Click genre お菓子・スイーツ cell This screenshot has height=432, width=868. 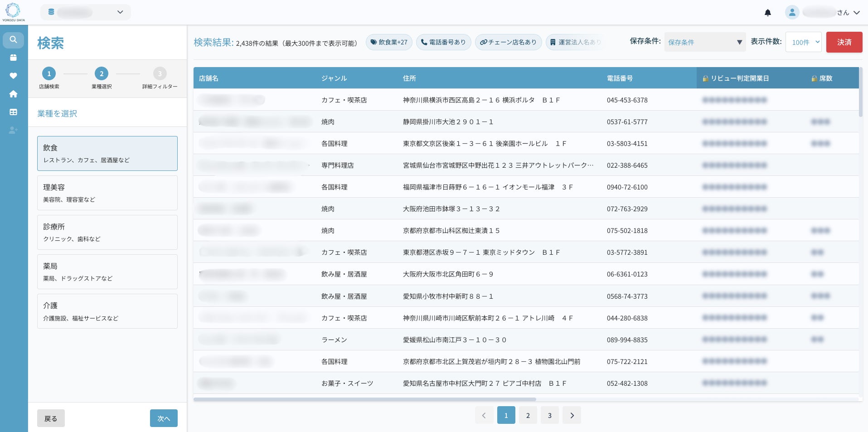pyautogui.click(x=347, y=383)
